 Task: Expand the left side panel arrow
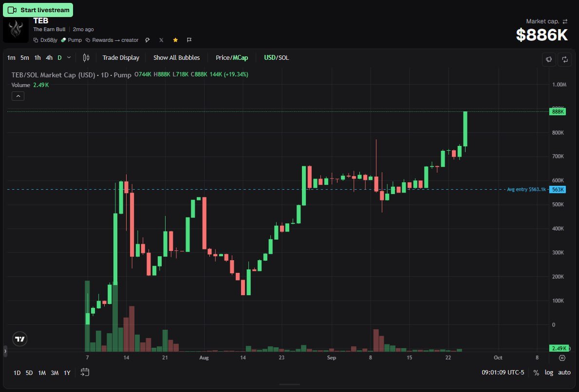pos(5,351)
